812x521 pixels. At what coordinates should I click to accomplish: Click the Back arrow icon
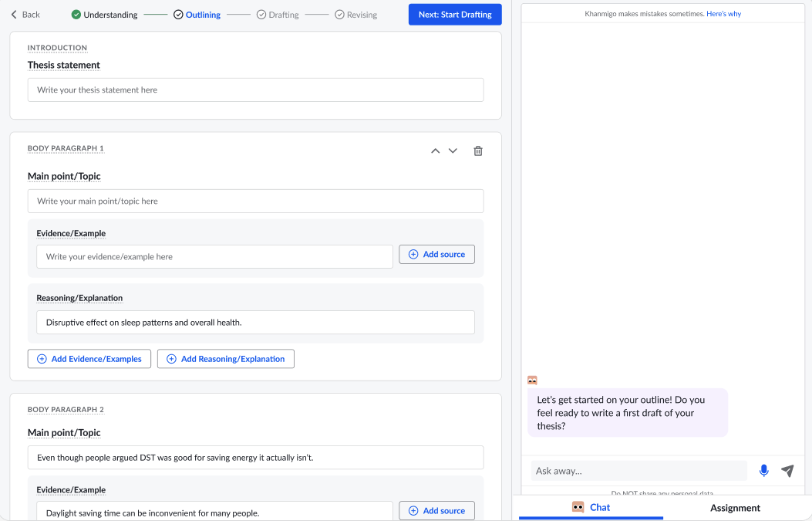[14, 15]
